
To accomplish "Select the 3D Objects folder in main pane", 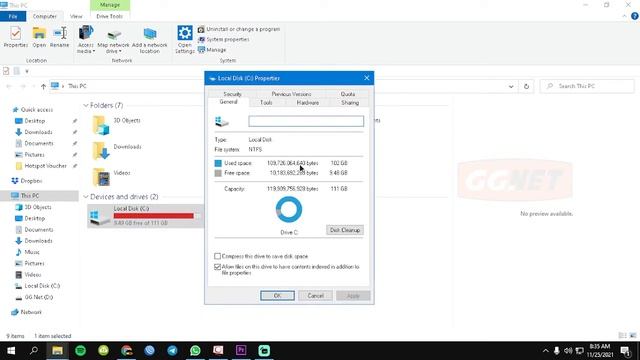I will click(x=116, y=124).
